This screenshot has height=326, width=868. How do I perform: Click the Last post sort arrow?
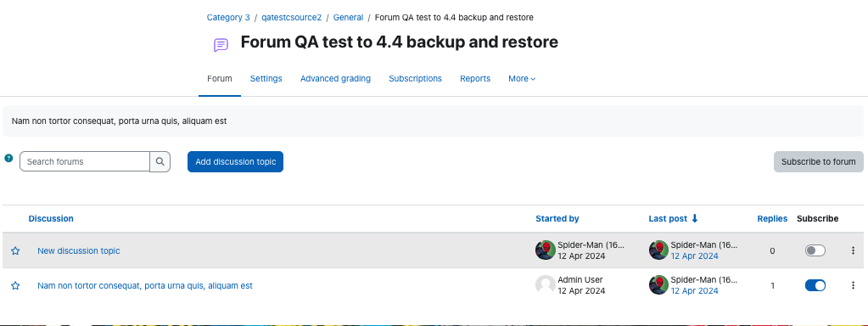695,219
